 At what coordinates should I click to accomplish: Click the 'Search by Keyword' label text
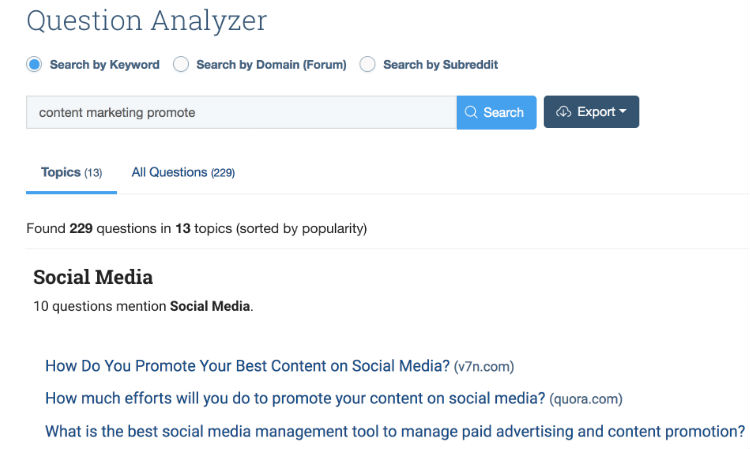105,65
